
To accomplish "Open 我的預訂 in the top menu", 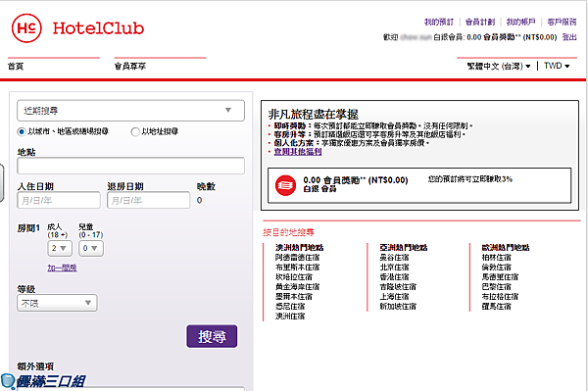I will [439, 22].
